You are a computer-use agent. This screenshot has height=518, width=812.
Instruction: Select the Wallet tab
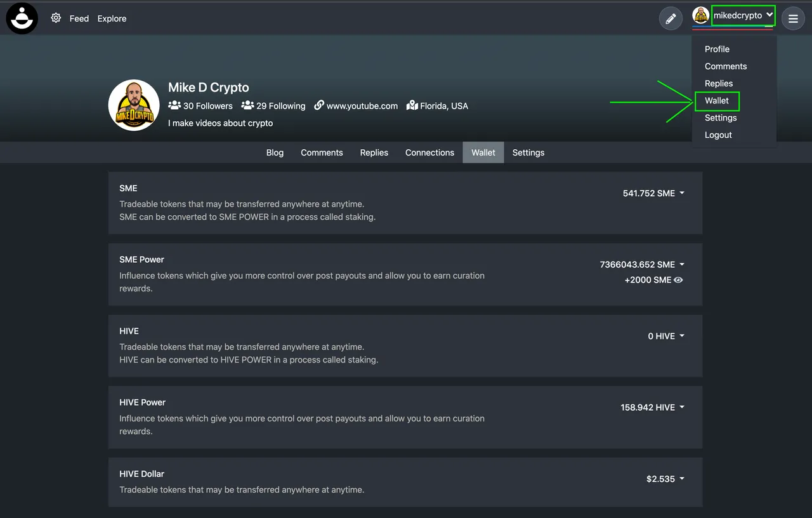click(483, 152)
